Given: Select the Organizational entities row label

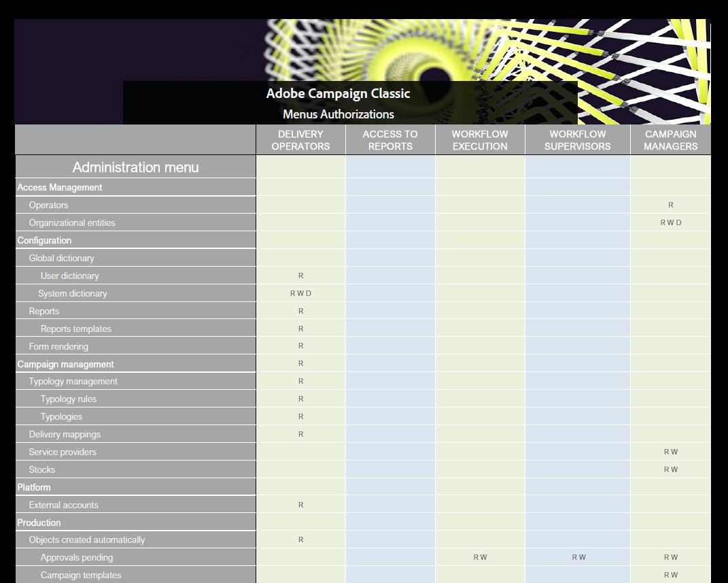Looking at the screenshot, I should point(72,222).
